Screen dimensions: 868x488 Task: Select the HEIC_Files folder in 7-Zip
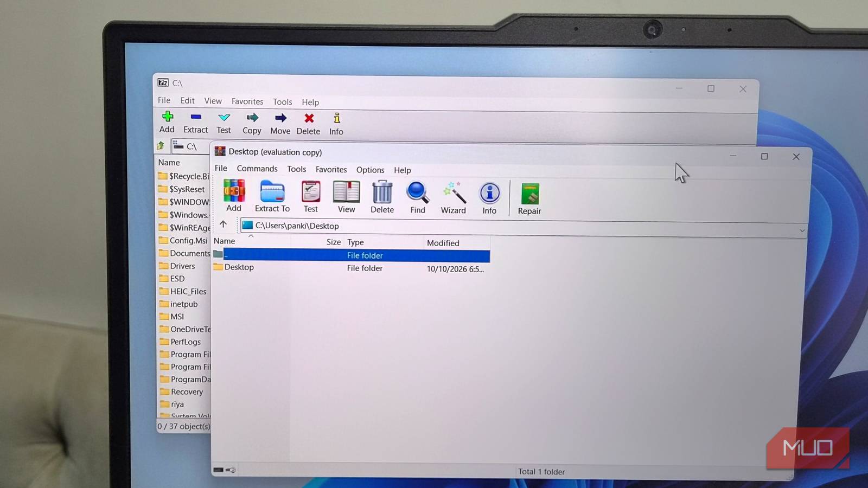click(183, 291)
